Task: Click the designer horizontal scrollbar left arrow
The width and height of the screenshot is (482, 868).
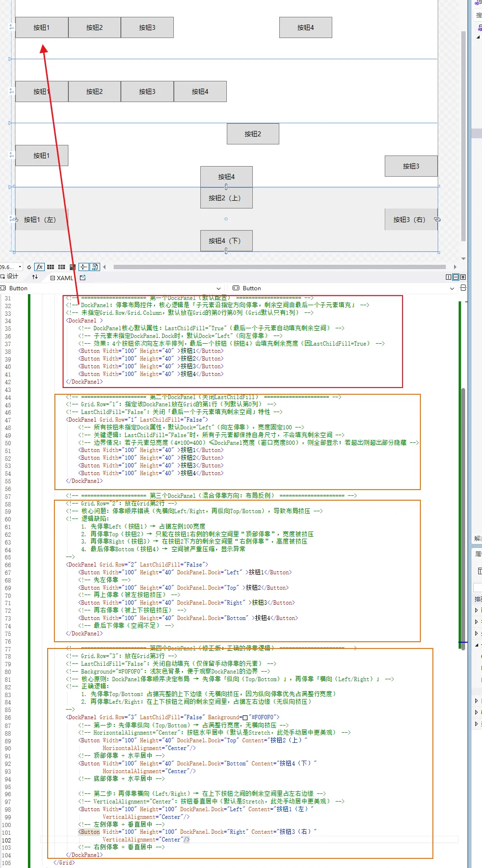Action: [104, 267]
